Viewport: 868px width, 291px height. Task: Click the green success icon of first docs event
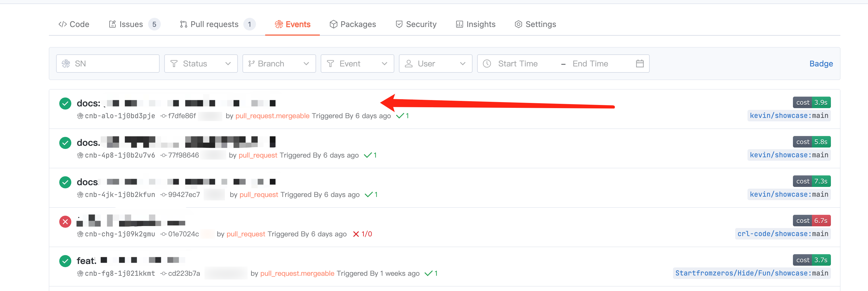point(65,104)
